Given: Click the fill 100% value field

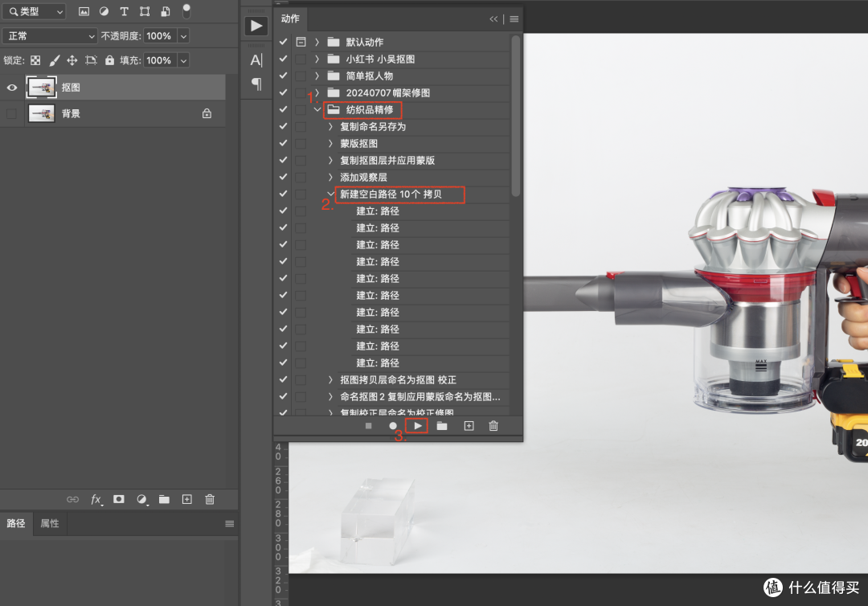Looking at the screenshot, I should pyautogui.click(x=159, y=60).
